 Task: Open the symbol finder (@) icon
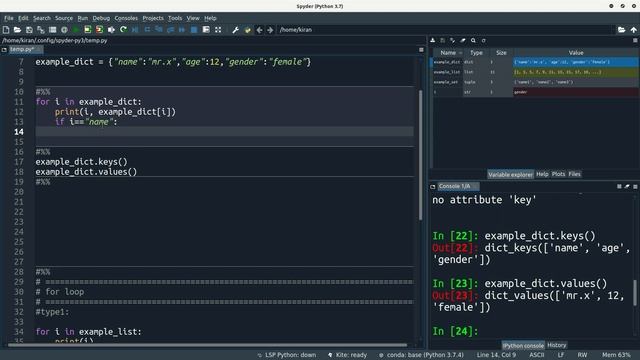(x=64, y=30)
